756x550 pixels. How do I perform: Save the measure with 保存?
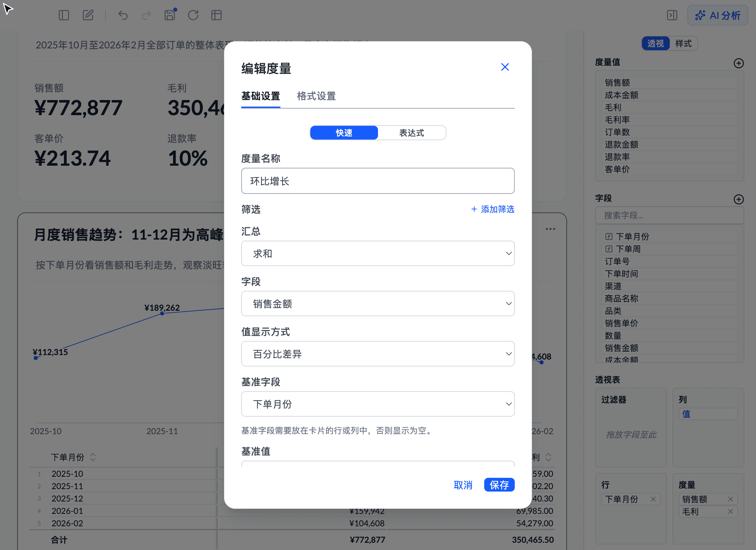pyautogui.click(x=499, y=485)
